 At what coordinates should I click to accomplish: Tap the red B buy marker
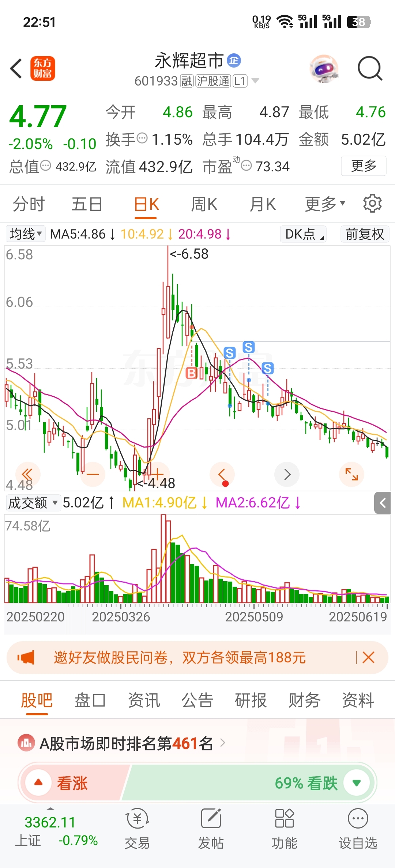point(192,373)
